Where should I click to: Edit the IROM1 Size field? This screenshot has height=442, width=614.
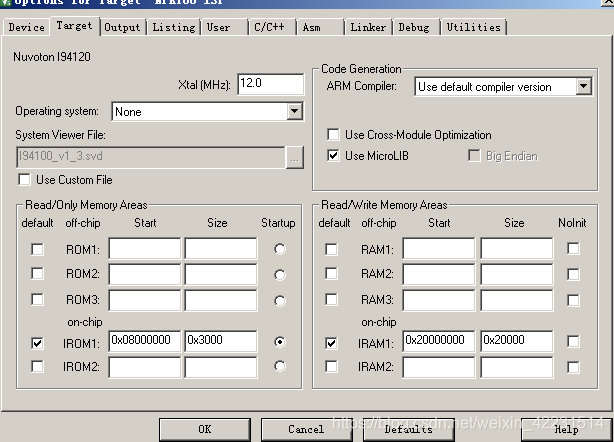pyautogui.click(x=221, y=341)
